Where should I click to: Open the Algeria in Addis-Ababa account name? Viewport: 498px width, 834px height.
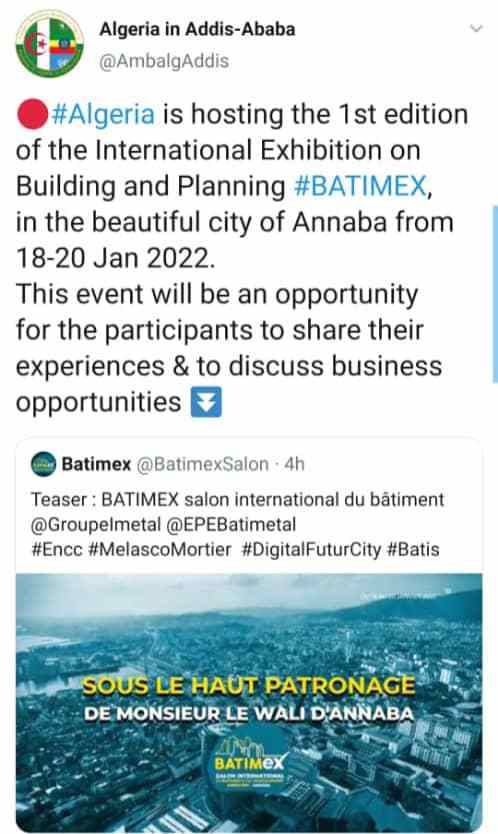click(x=197, y=29)
